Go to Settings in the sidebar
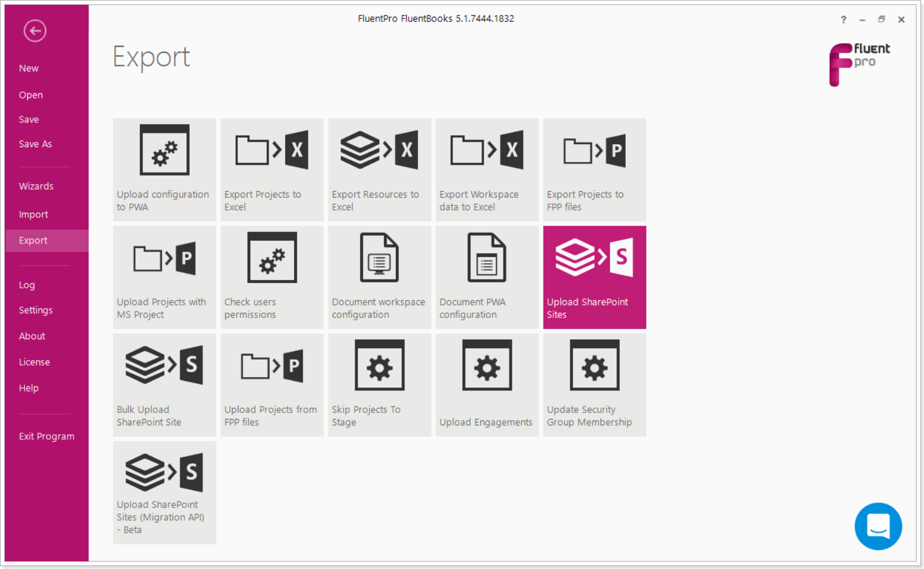Screen dimensions: 924x569 click(36, 310)
